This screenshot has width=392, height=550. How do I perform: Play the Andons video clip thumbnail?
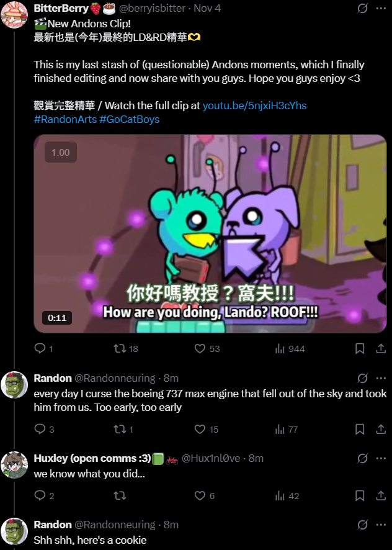click(x=210, y=233)
